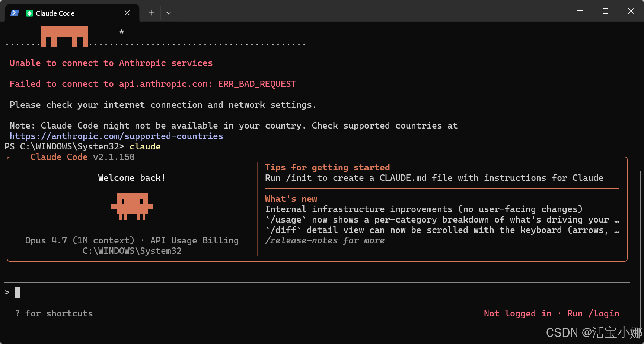Image resolution: width=644 pixels, height=344 pixels.
Task: Click the ERR_BAD_REQUEST error line
Action: (x=153, y=84)
